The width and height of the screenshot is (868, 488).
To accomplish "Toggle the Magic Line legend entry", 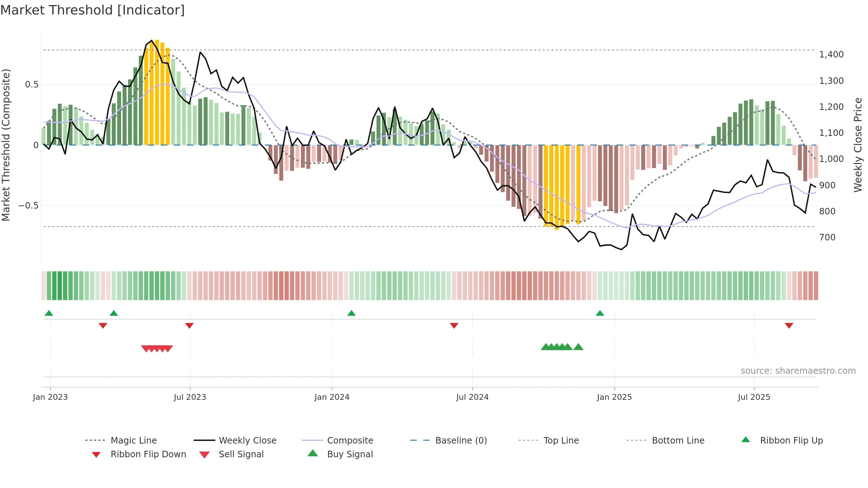I will [x=121, y=440].
